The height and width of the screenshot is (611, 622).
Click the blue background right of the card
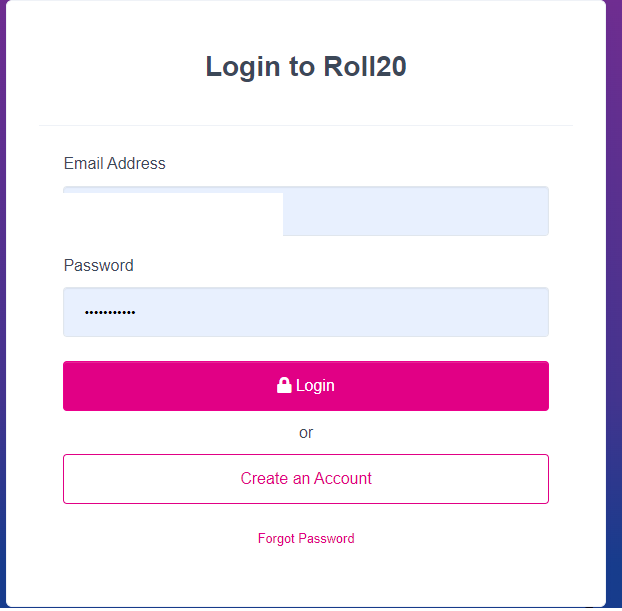(x=614, y=450)
